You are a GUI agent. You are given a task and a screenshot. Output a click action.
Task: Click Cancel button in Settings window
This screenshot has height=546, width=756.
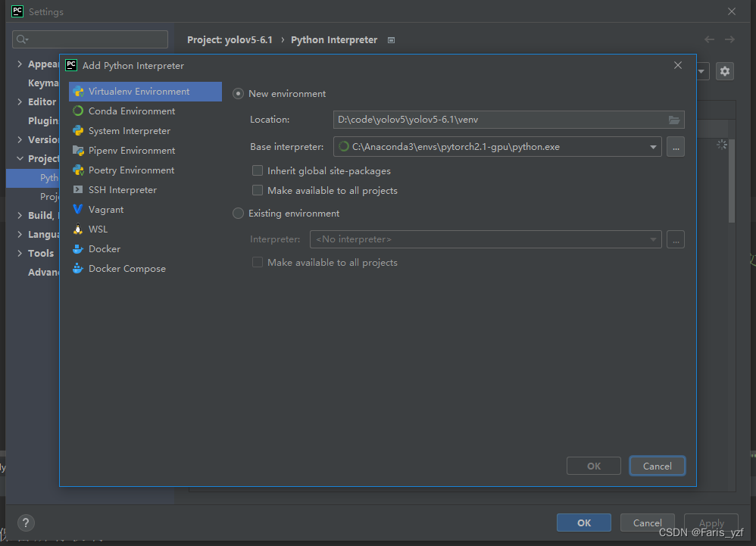[647, 523]
